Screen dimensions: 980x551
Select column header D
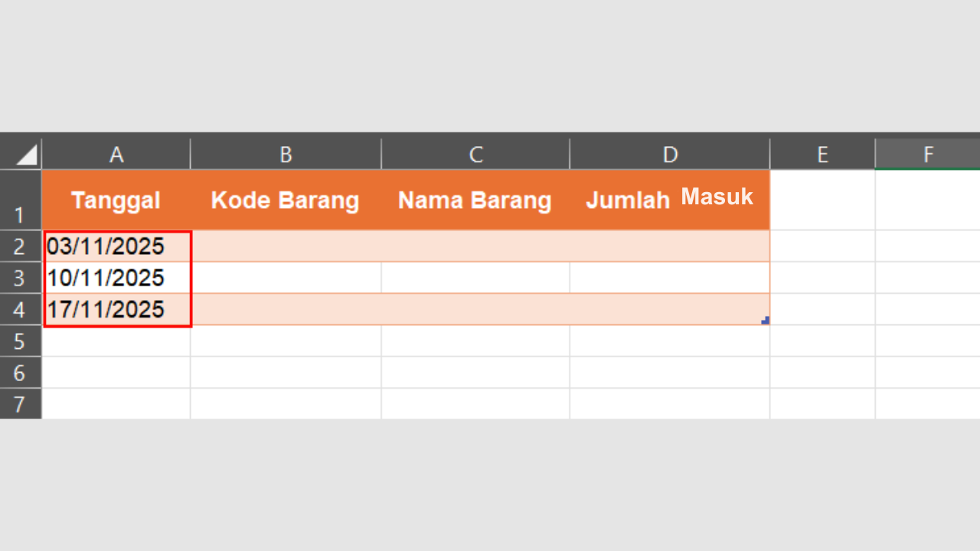click(669, 154)
